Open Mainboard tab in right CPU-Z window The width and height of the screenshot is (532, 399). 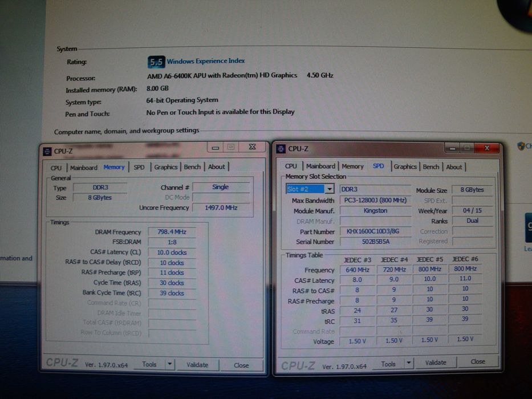click(320, 166)
